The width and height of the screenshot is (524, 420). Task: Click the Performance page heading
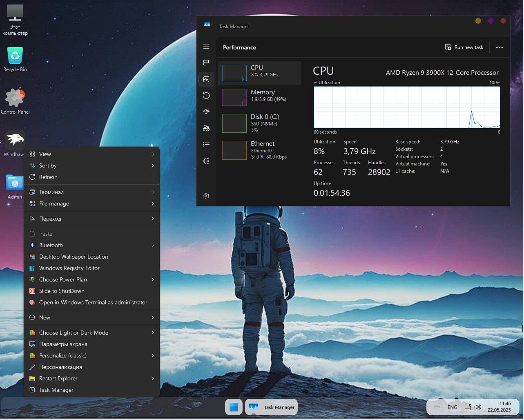tap(239, 47)
